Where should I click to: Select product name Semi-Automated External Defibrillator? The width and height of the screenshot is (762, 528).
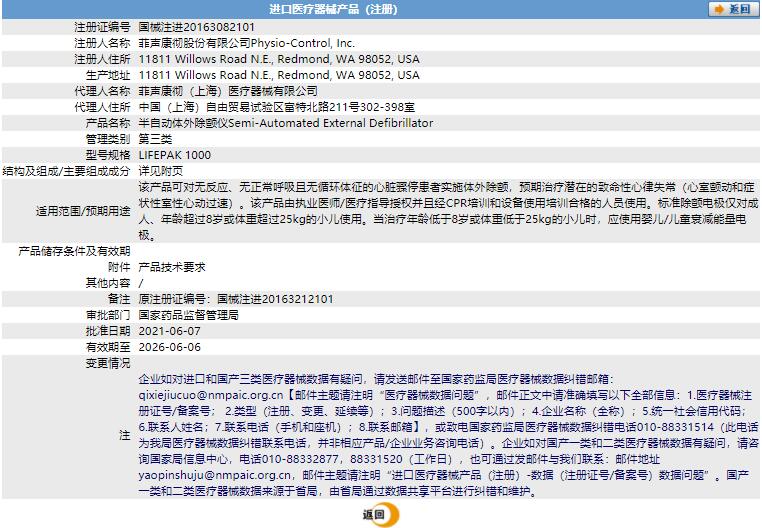point(330,123)
